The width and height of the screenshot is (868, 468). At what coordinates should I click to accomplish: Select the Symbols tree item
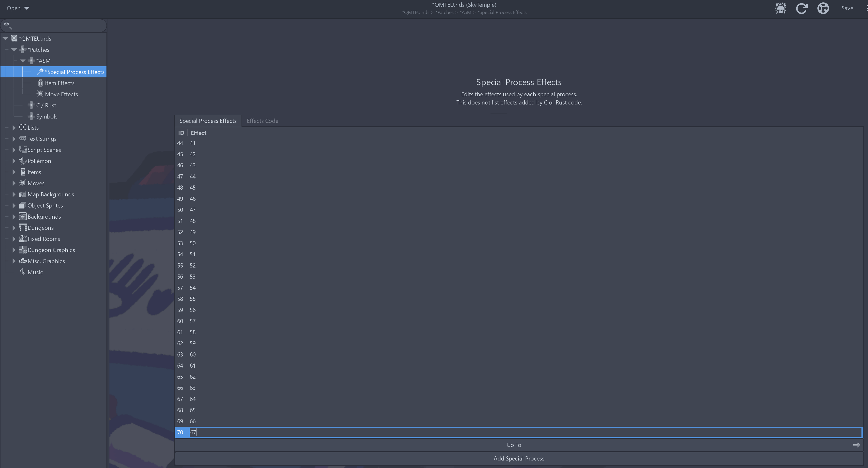pyautogui.click(x=46, y=117)
